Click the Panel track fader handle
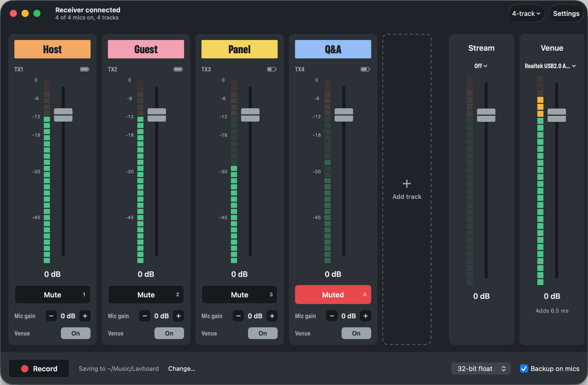 pyautogui.click(x=250, y=115)
